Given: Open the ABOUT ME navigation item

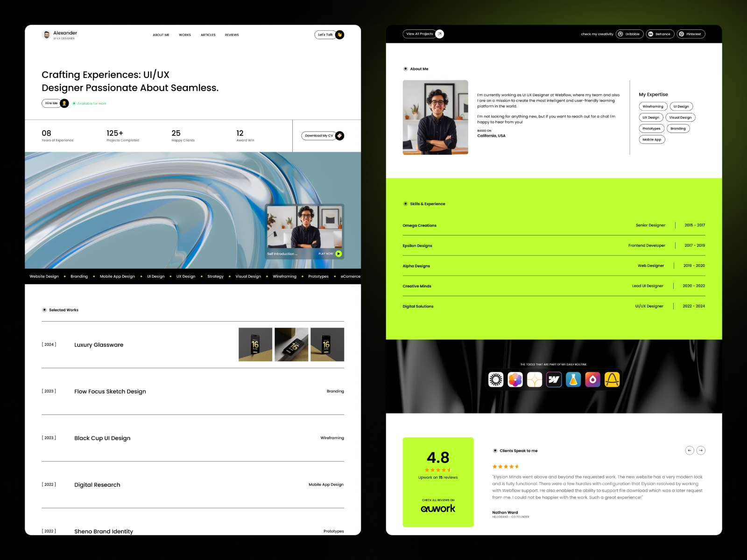Looking at the screenshot, I should [x=161, y=35].
